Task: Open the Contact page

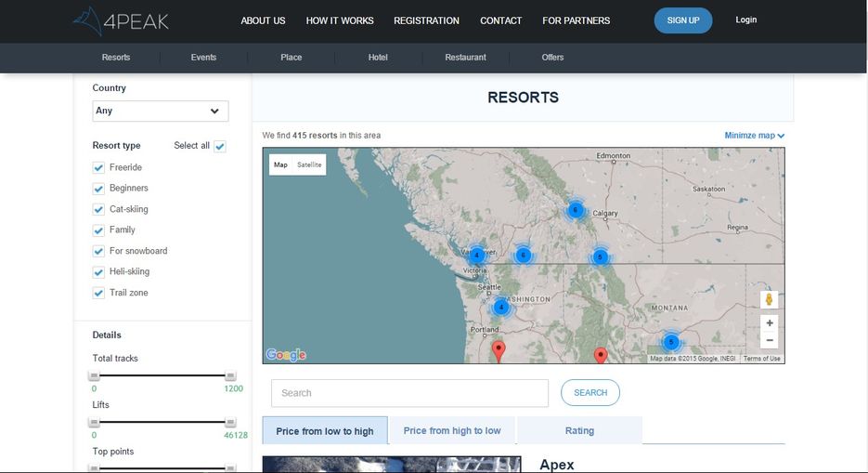Action: 501,20
